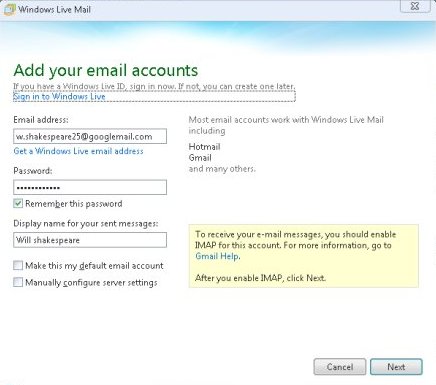Viewport: 436px width, 385px height.
Task: Click the 'Add your email accounts' heading
Action: pos(106,70)
